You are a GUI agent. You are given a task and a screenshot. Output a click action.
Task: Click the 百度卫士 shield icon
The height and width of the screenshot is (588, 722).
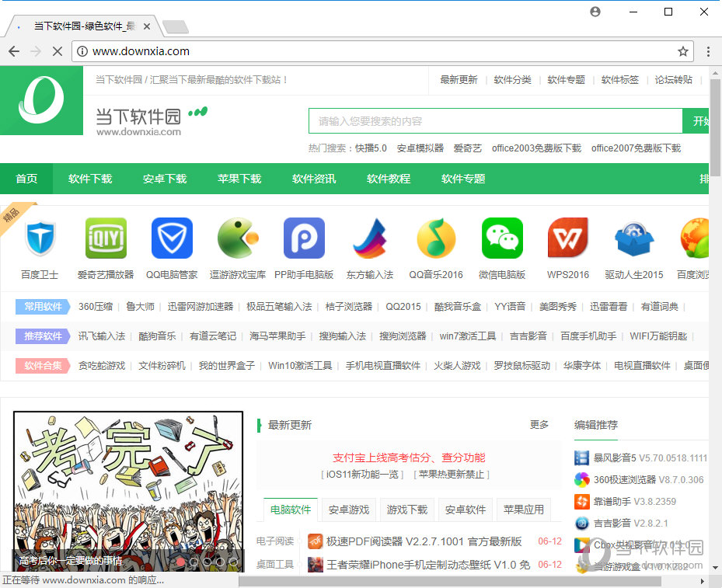[x=40, y=238]
